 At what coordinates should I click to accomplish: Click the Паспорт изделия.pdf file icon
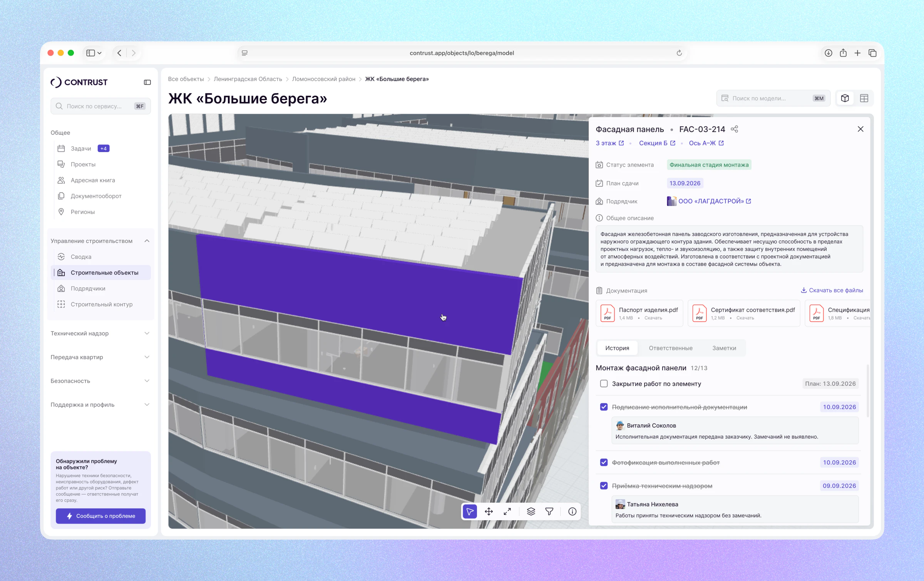pos(608,313)
